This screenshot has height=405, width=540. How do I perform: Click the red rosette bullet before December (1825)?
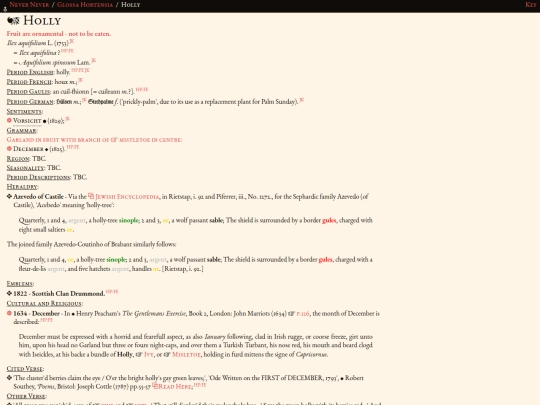click(x=9, y=149)
